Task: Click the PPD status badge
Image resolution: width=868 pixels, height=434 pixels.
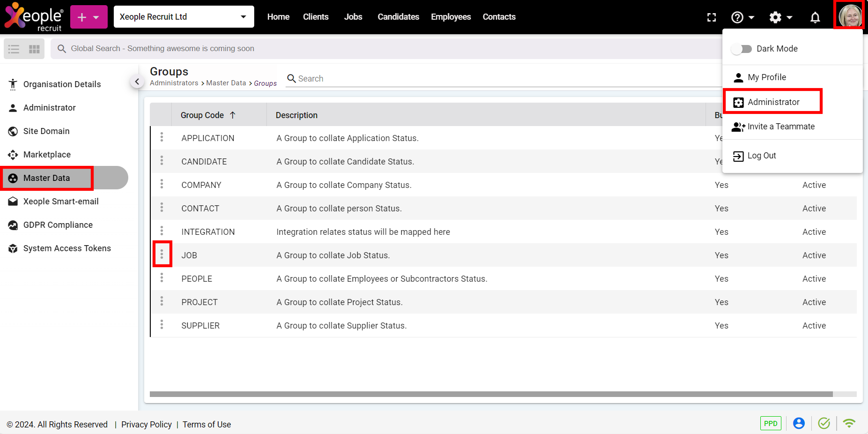Action: point(771,423)
